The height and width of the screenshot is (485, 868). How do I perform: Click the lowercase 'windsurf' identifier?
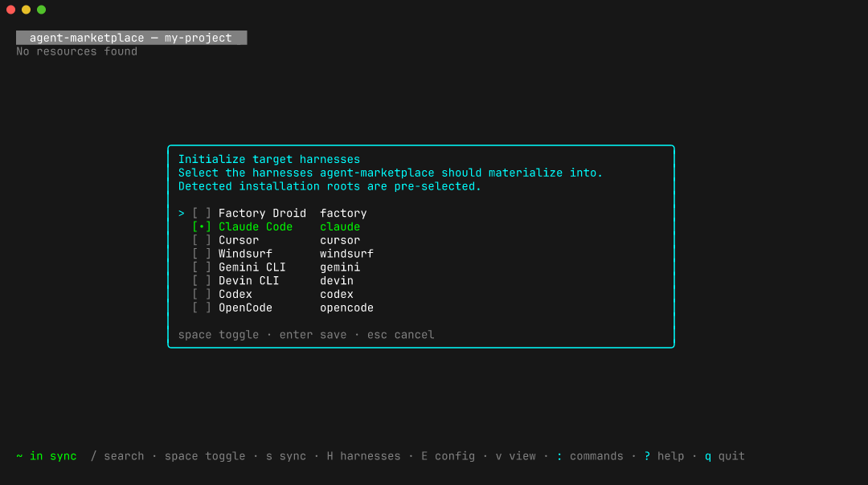pos(346,254)
